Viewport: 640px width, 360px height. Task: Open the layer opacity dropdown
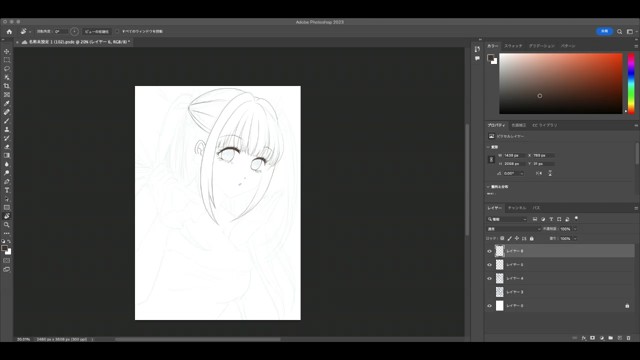(575, 229)
